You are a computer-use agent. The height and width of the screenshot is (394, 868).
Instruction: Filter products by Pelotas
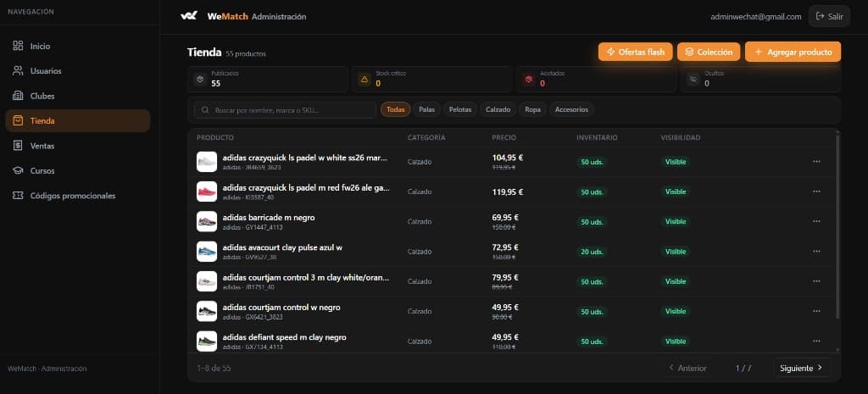pos(460,109)
